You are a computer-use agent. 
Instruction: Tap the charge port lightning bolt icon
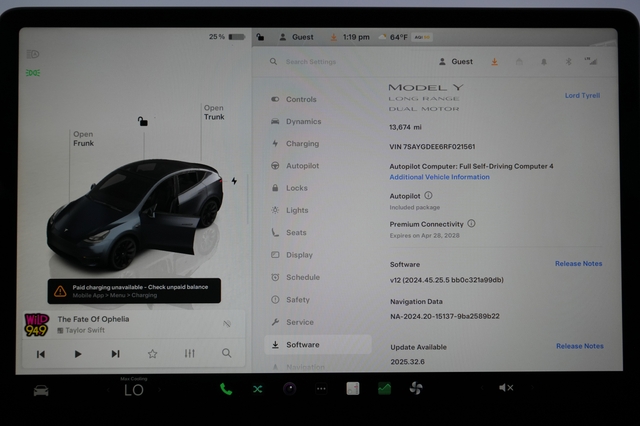[x=234, y=181]
